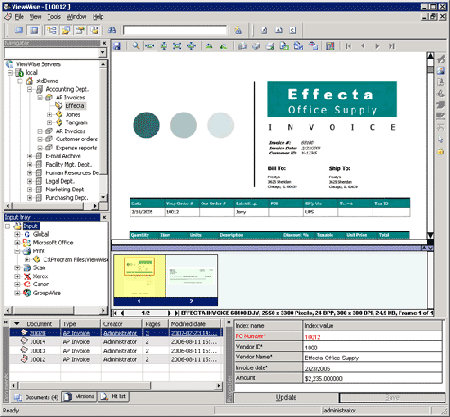The height and width of the screenshot is (417, 450).
Task: Go to last page of the document
Action: point(392,46)
